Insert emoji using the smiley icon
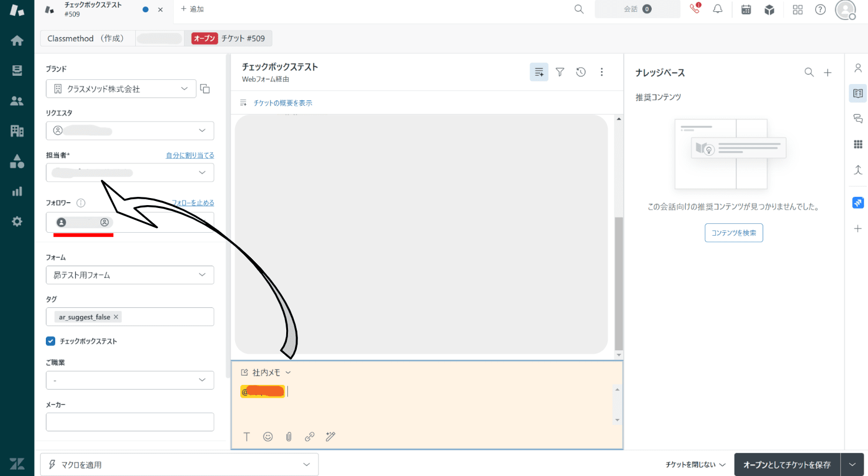Screen dimensions: 868x476 click(x=268, y=437)
